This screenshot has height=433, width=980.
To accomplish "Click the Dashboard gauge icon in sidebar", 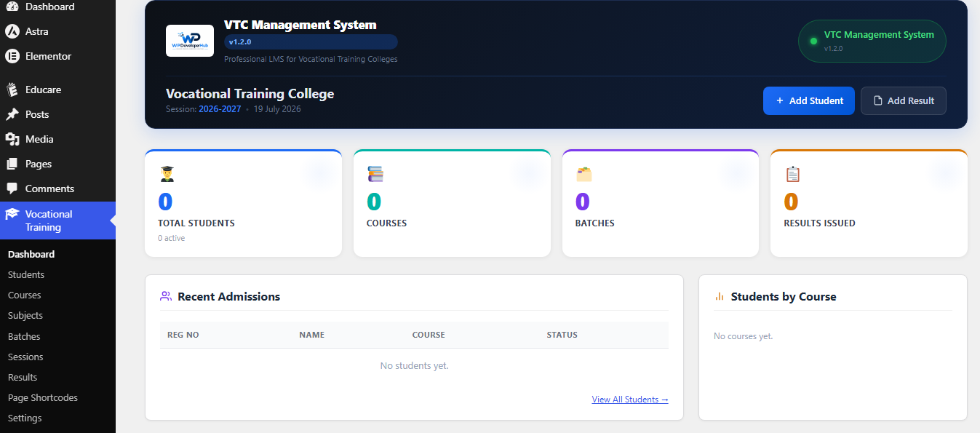I will (x=12, y=7).
